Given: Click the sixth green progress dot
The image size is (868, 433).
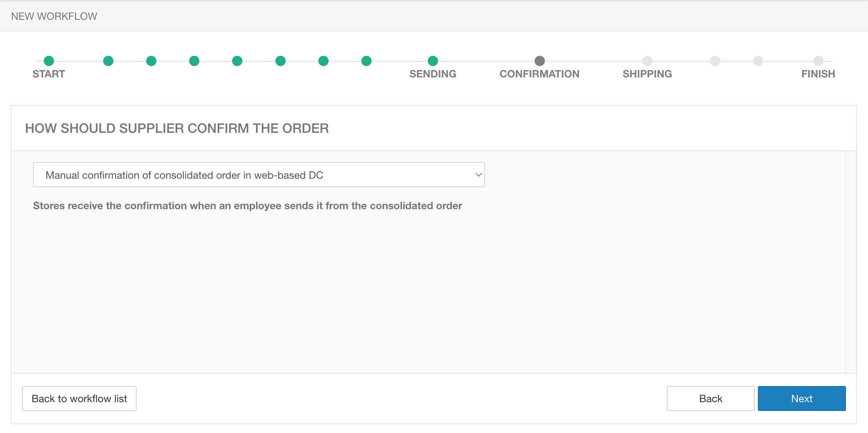Looking at the screenshot, I should 281,61.
